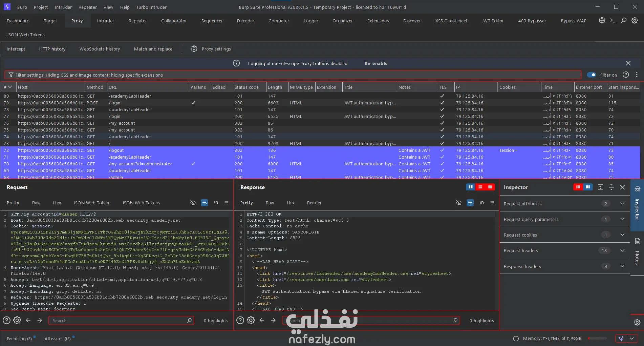Open the terminal prompt icon in top bar
Screen dimensions: 644x346
pos(613,20)
